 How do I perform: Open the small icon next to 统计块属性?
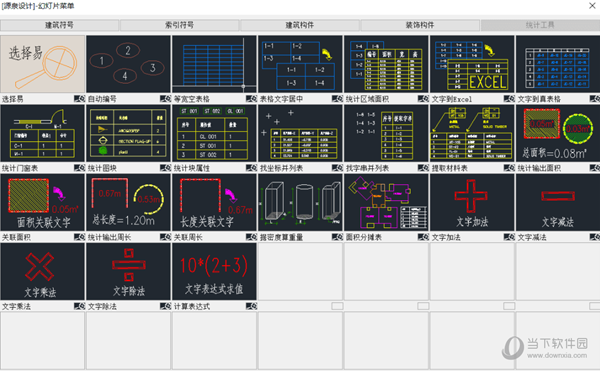coord(251,168)
